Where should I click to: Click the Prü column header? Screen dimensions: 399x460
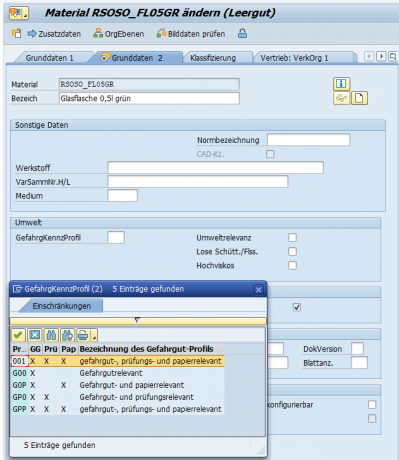51,349
